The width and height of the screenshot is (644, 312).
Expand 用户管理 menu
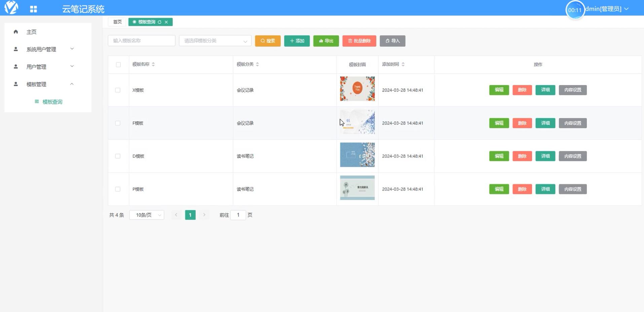48,67
